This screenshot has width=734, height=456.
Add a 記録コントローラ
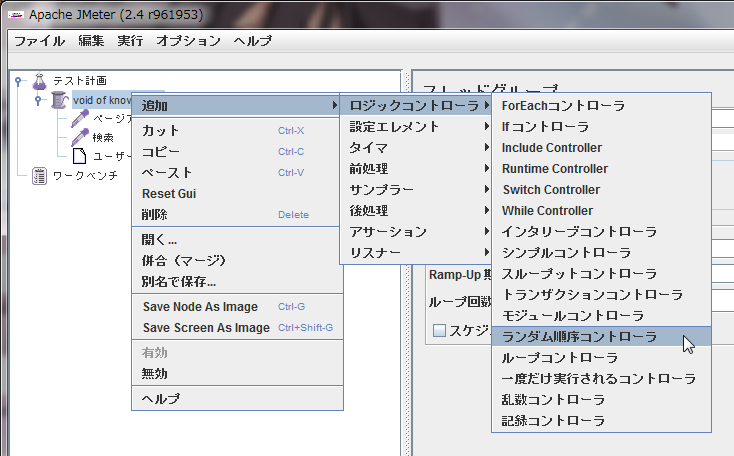[601, 421]
